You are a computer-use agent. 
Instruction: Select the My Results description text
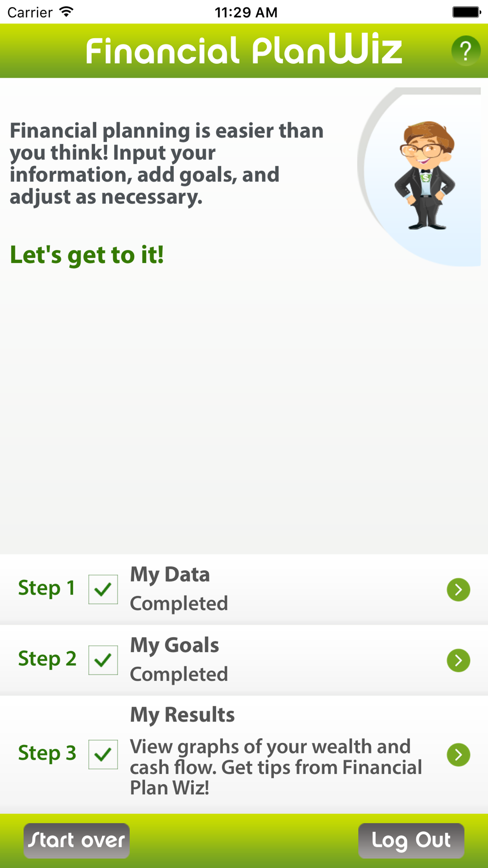point(276,767)
